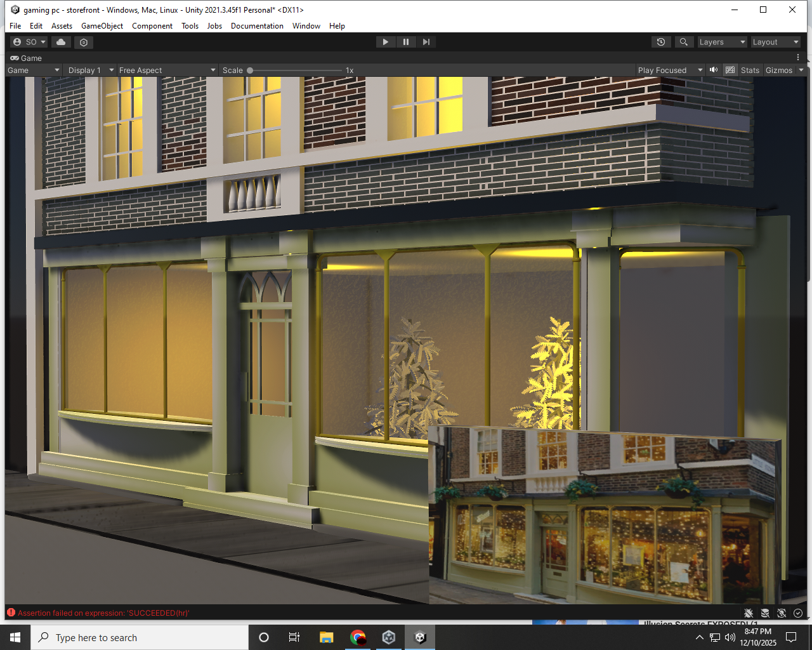812x650 pixels.
Task: Choose a display from Display 1 dropdown
Action: [x=90, y=70]
